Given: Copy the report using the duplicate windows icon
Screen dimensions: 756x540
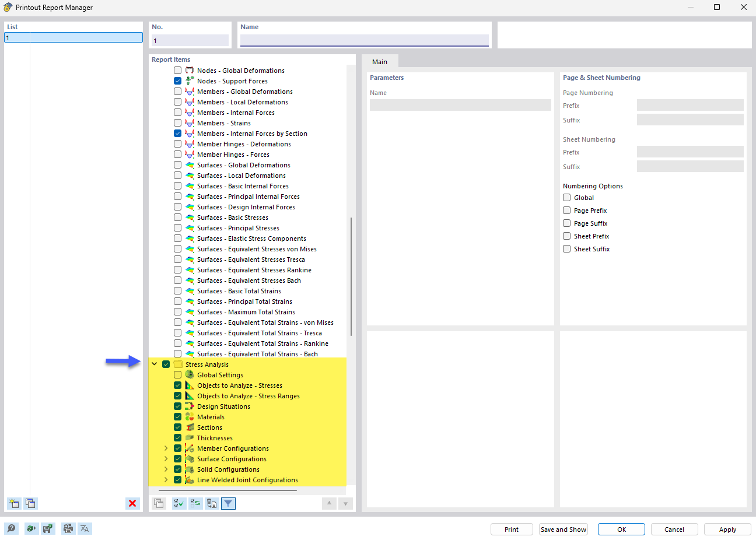Looking at the screenshot, I should pyautogui.click(x=30, y=503).
